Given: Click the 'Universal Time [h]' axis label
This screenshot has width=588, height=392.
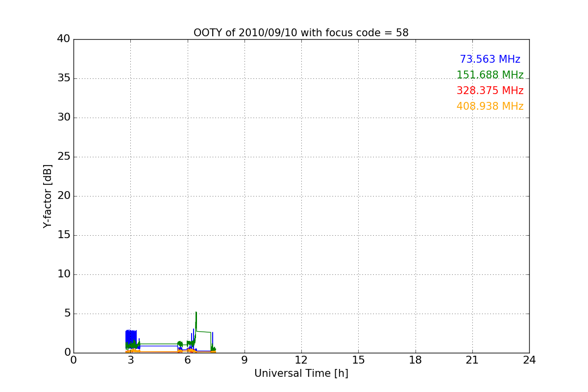Looking at the screenshot, I should (x=301, y=373).
